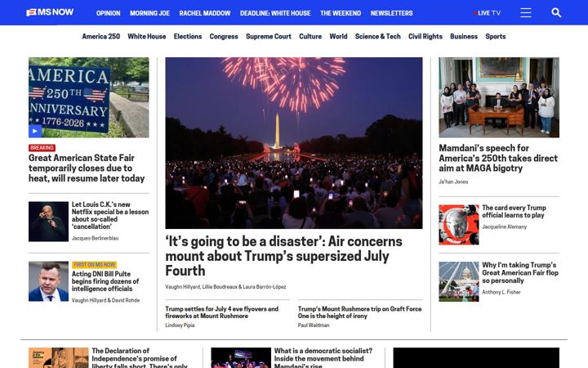Viewport: 588px width, 368px height.
Task: Open the White House topic
Action: coord(147,37)
